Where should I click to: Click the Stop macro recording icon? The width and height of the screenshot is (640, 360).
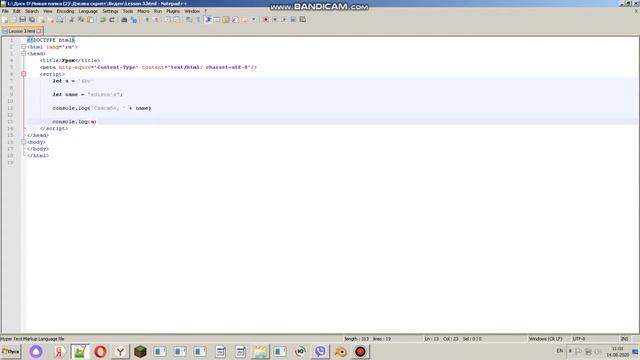coord(275,20)
